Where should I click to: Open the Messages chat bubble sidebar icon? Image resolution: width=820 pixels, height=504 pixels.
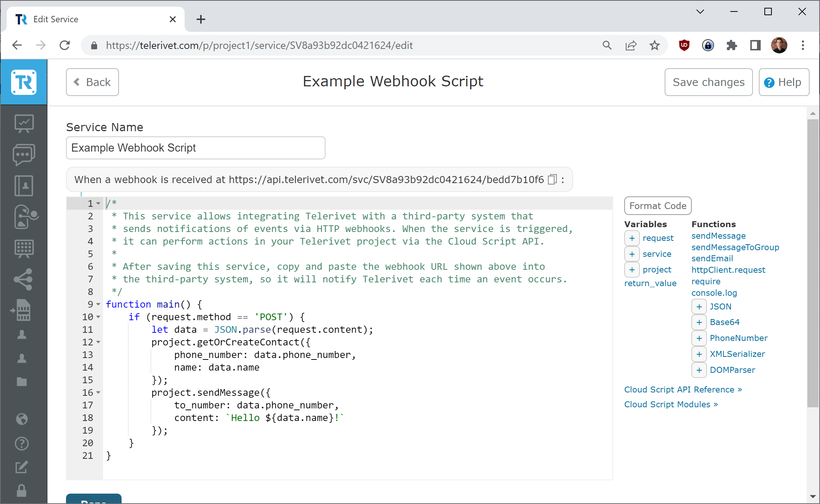pyautogui.click(x=24, y=155)
